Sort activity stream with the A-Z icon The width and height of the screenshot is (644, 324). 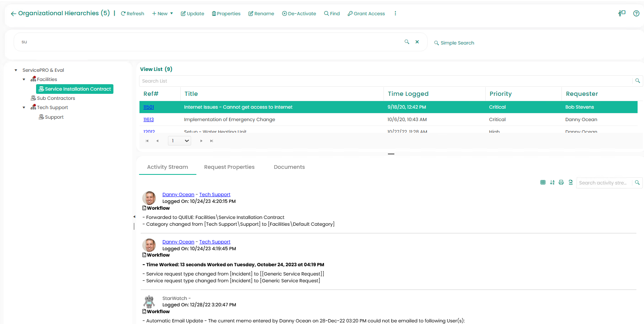click(552, 182)
